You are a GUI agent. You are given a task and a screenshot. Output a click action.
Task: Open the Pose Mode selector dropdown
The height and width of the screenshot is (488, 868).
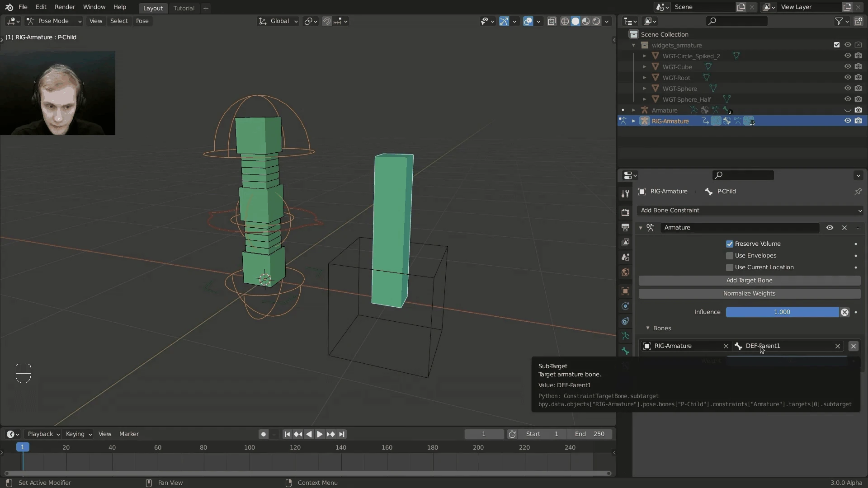tap(53, 21)
